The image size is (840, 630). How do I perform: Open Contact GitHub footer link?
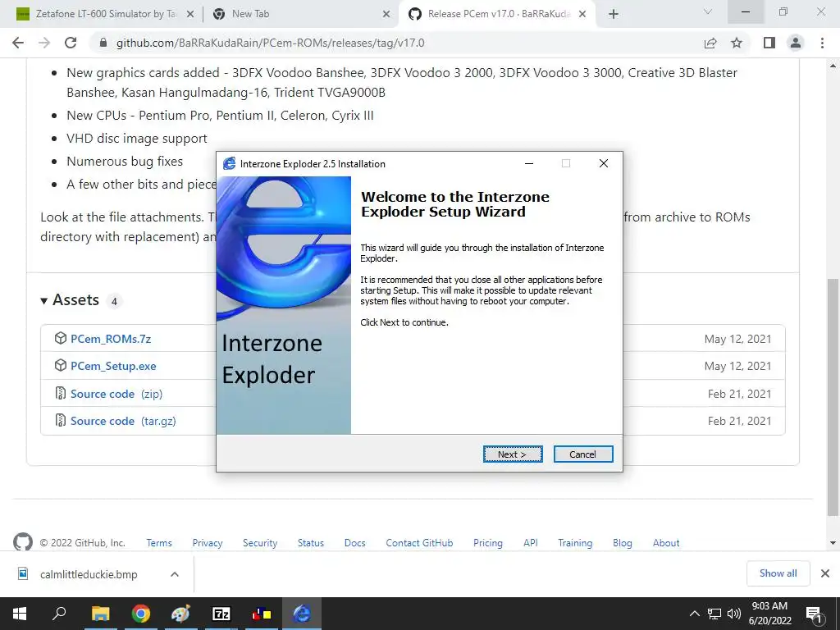pos(419,543)
